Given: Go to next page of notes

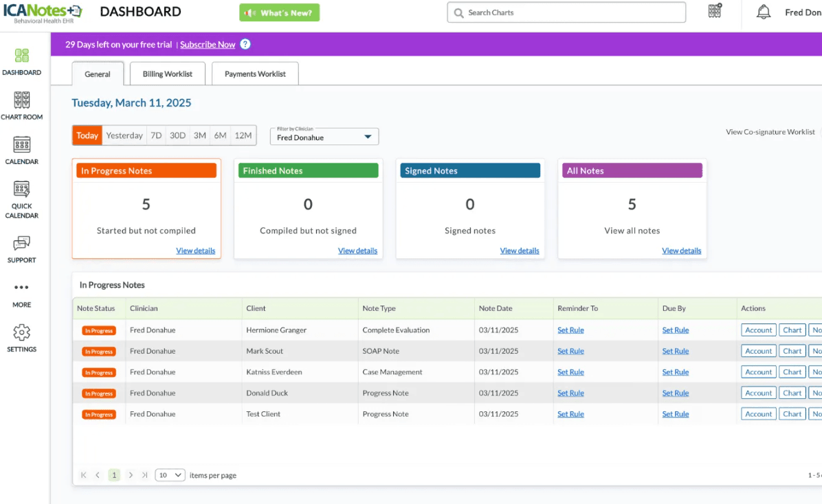Looking at the screenshot, I should 131,475.
